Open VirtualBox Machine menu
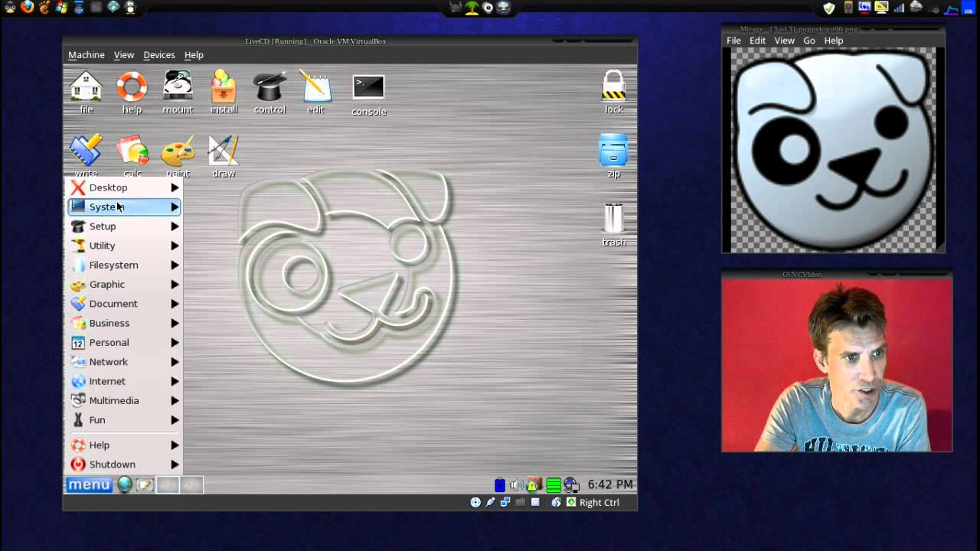 (x=86, y=55)
